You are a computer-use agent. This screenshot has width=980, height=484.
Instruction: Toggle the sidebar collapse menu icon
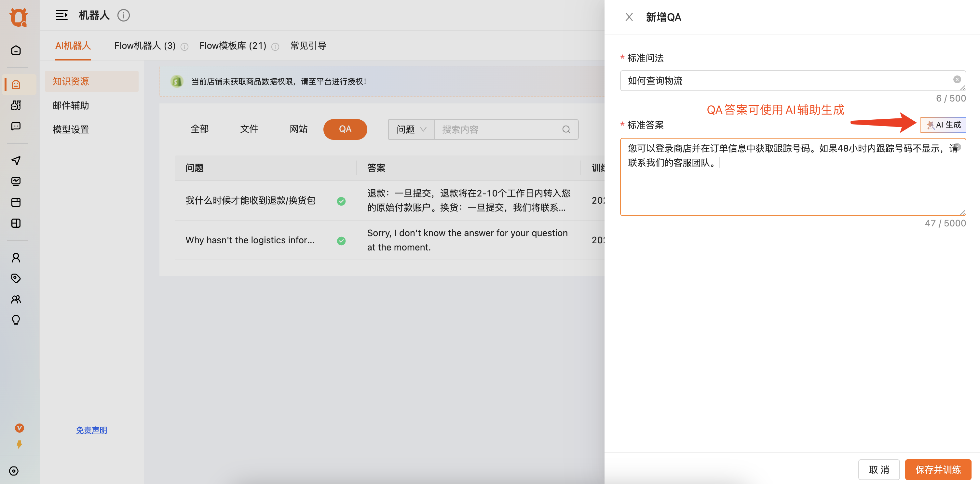click(x=61, y=16)
